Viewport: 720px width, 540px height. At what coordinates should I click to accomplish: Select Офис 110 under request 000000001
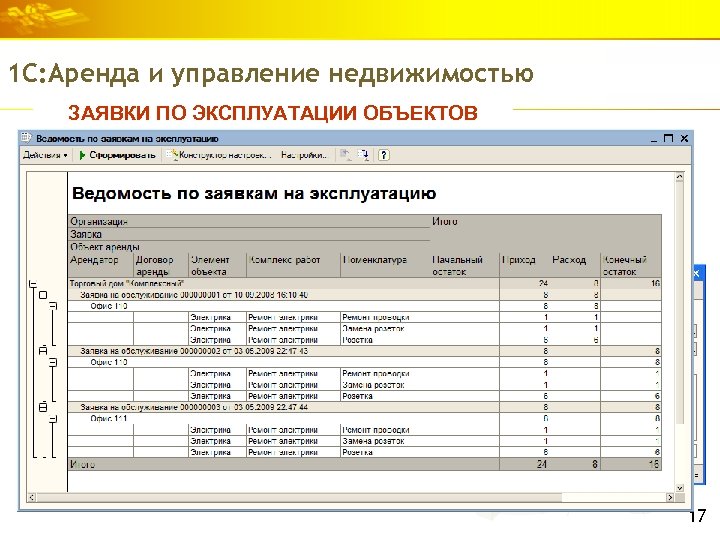[x=365, y=306]
